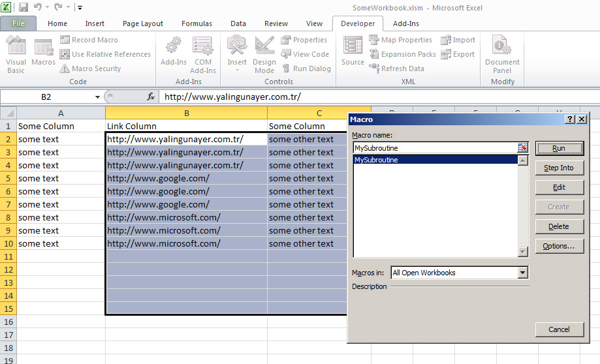This screenshot has width=600, height=364.
Task: Open the Visual Basic editor
Action: 16,55
